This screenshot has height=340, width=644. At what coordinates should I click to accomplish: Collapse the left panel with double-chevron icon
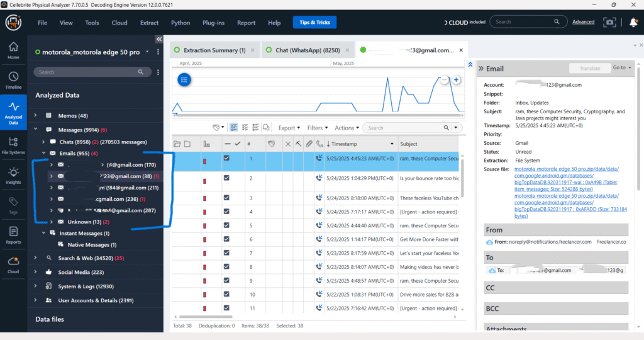click(159, 39)
